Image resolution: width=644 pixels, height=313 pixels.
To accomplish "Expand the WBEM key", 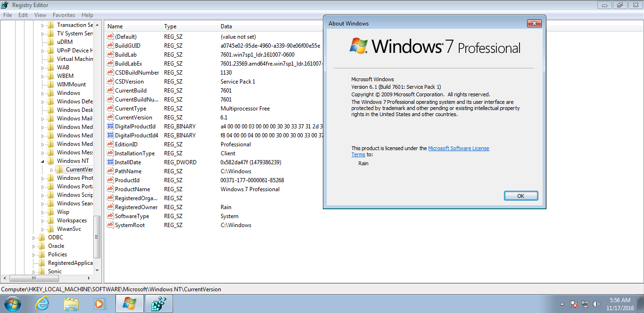I will click(x=43, y=76).
